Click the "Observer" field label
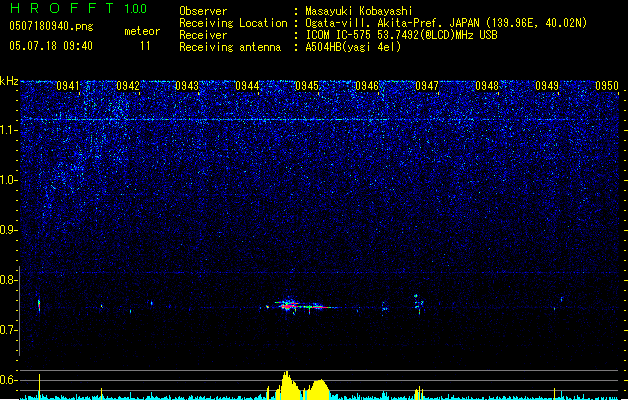 click(x=203, y=11)
